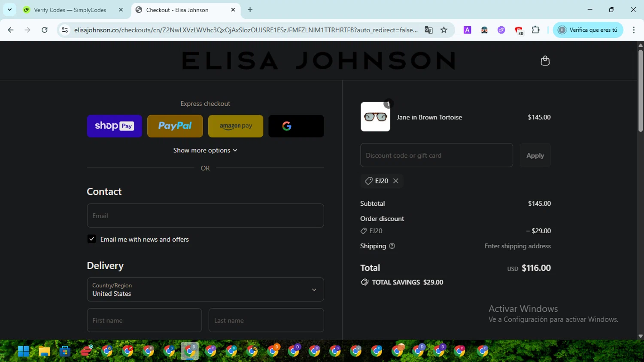644x362 pixels.
Task: Close the Checkout - Elisa Johnson tab
Action: (x=233, y=9)
